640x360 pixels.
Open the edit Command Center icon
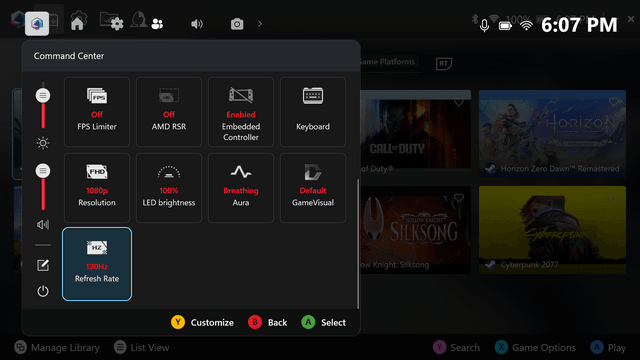click(x=43, y=265)
